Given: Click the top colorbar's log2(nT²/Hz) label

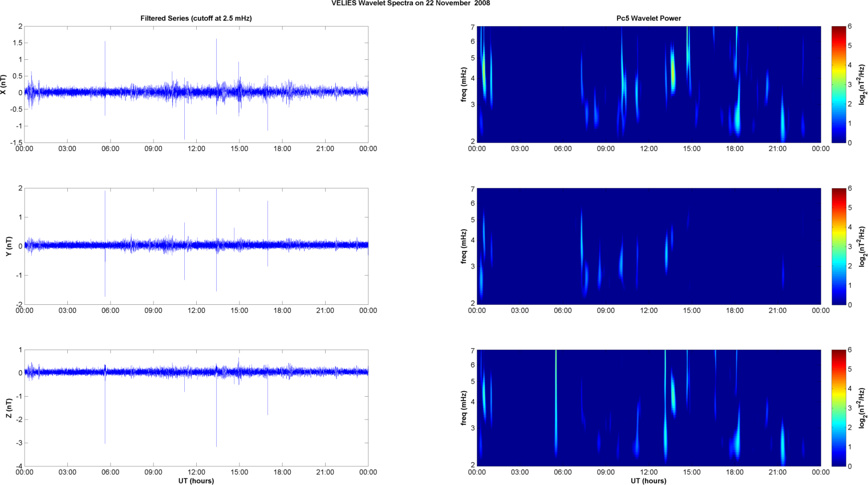Looking at the screenshot, I should 862,84.
